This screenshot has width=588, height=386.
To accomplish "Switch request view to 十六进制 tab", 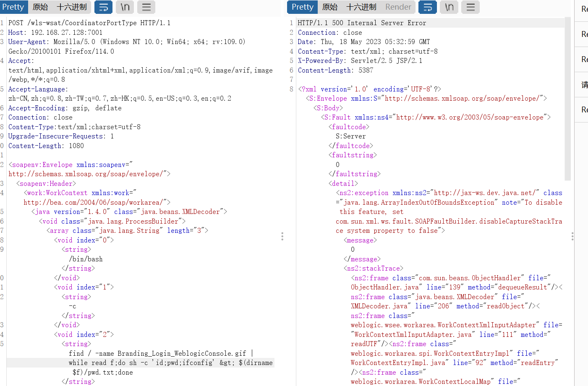I will click(72, 7).
